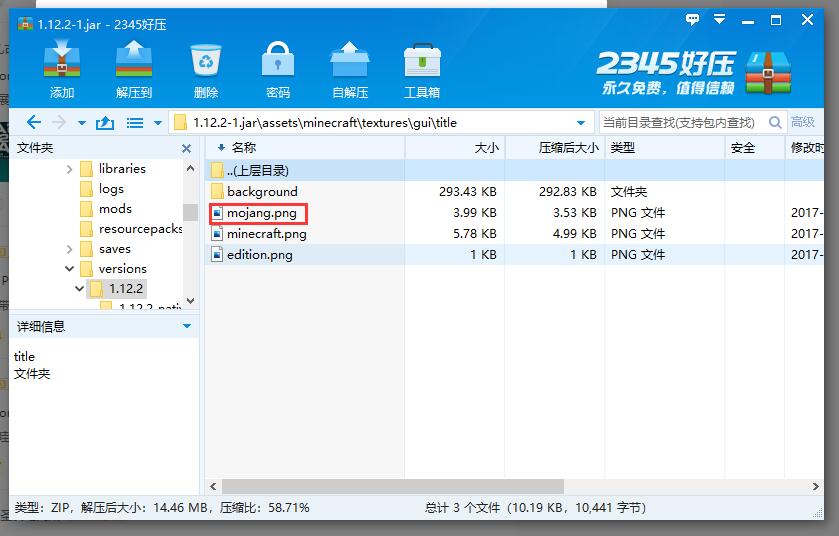839x536 pixels.
Task: Click the forward navigation arrow
Action: 59,122
